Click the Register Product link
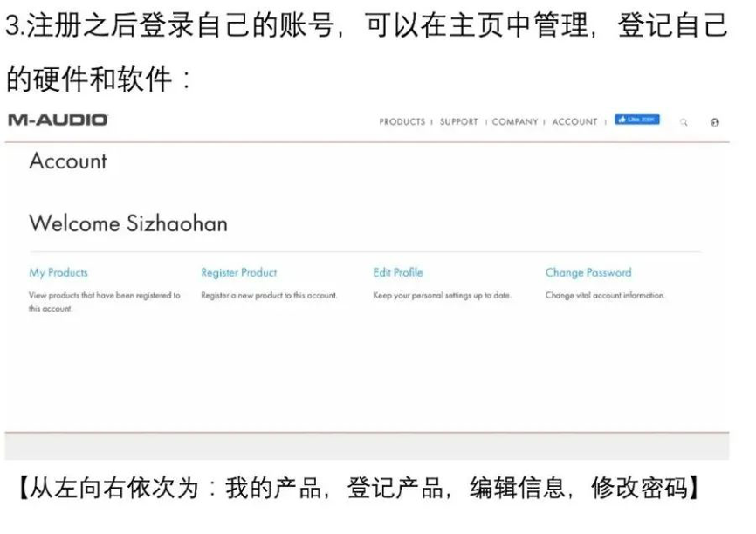This screenshot has width=756, height=534. [x=238, y=272]
